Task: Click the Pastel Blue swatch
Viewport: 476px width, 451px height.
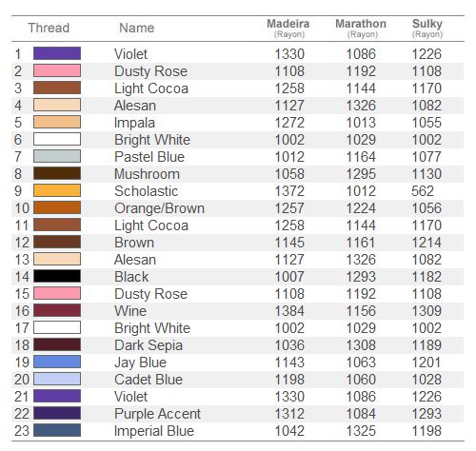Action: tap(57, 156)
